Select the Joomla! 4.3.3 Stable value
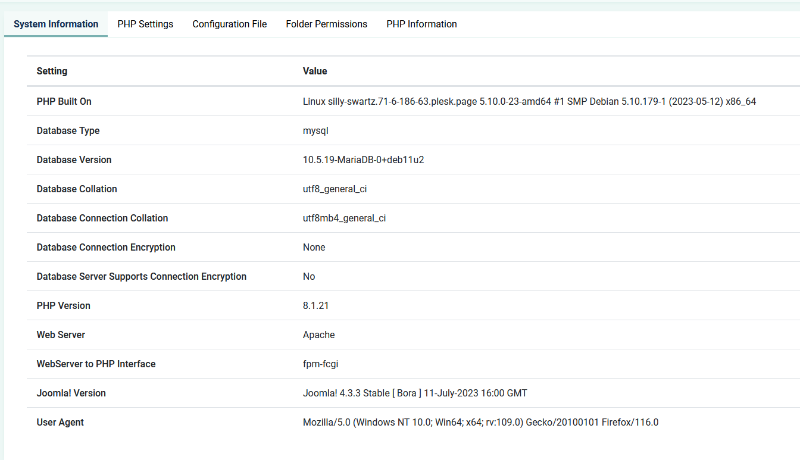Screen dimensions: 800x460 pos(415,393)
